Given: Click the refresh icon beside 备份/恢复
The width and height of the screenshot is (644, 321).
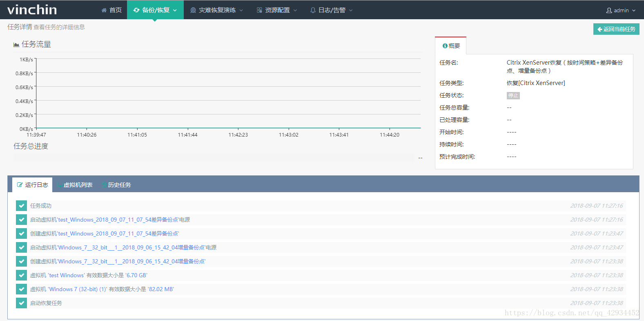Looking at the screenshot, I should pyautogui.click(x=136, y=10).
